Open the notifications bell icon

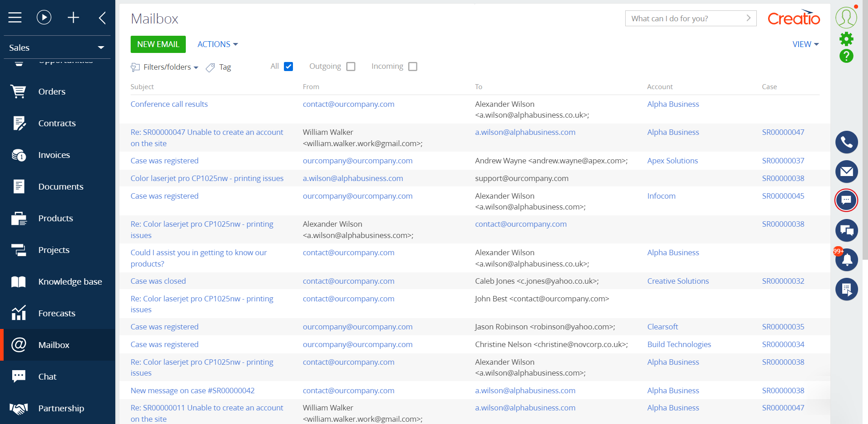tap(847, 260)
